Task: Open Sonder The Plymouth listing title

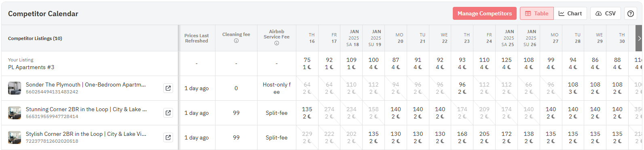Action: click(x=86, y=85)
